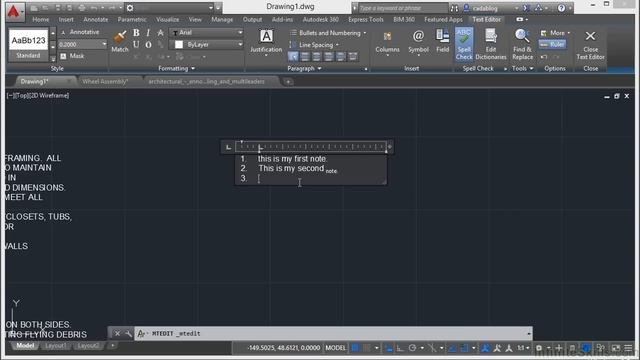Open the ByLayer color dropdown
The height and width of the screenshot is (360, 640).
(x=240, y=44)
